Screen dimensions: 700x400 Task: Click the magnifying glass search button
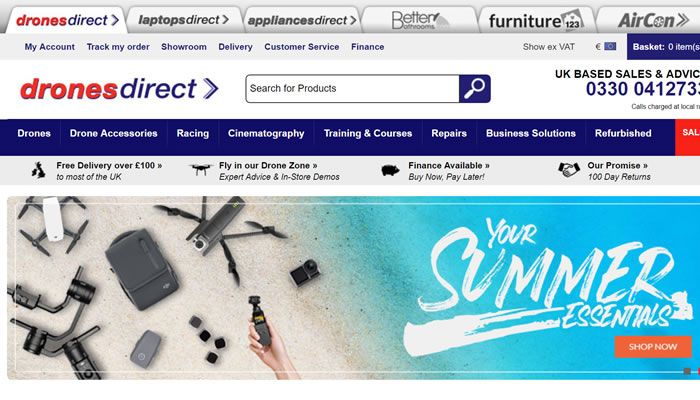click(x=475, y=88)
